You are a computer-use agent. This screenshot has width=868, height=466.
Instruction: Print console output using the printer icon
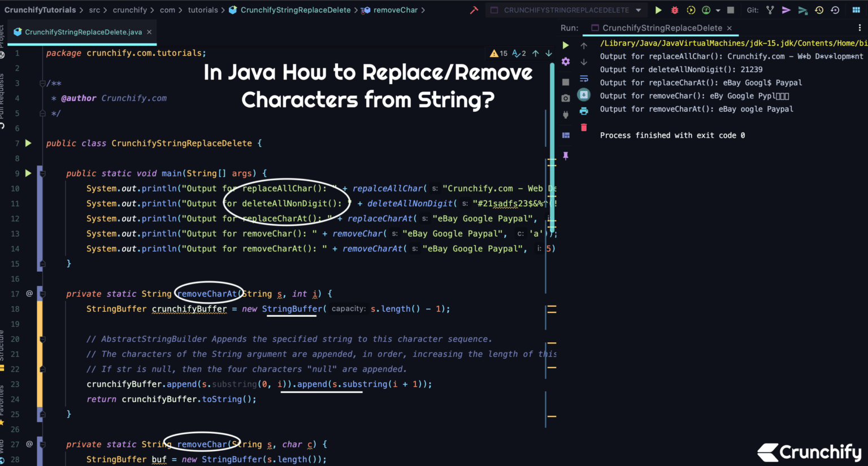point(584,111)
